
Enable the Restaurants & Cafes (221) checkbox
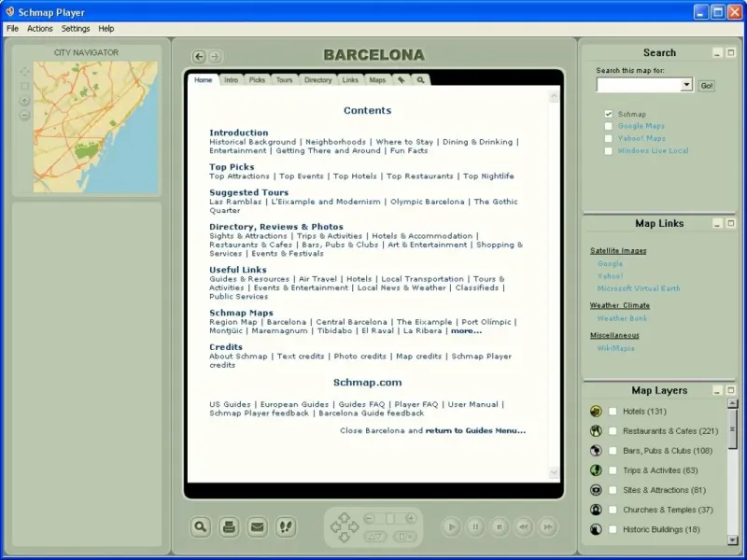click(613, 431)
